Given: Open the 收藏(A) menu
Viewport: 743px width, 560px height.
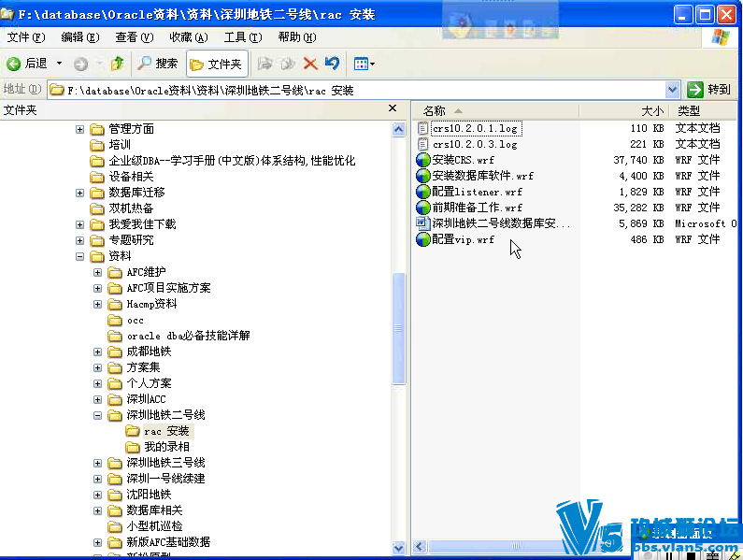Looking at the screenshot, I should tap(189, 37).
